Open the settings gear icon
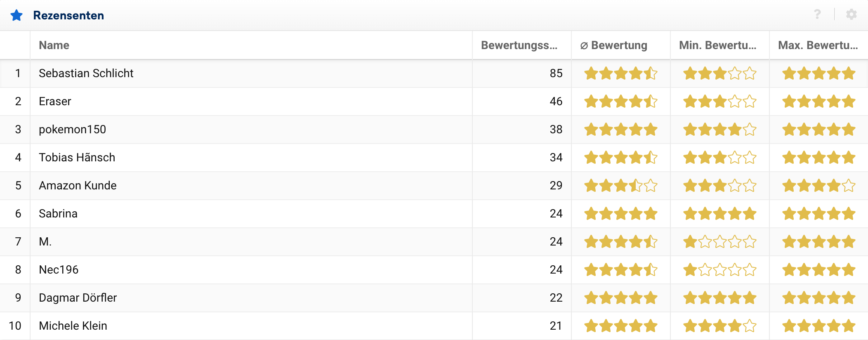Screen dimensions: 868x340 click(851, 14)
